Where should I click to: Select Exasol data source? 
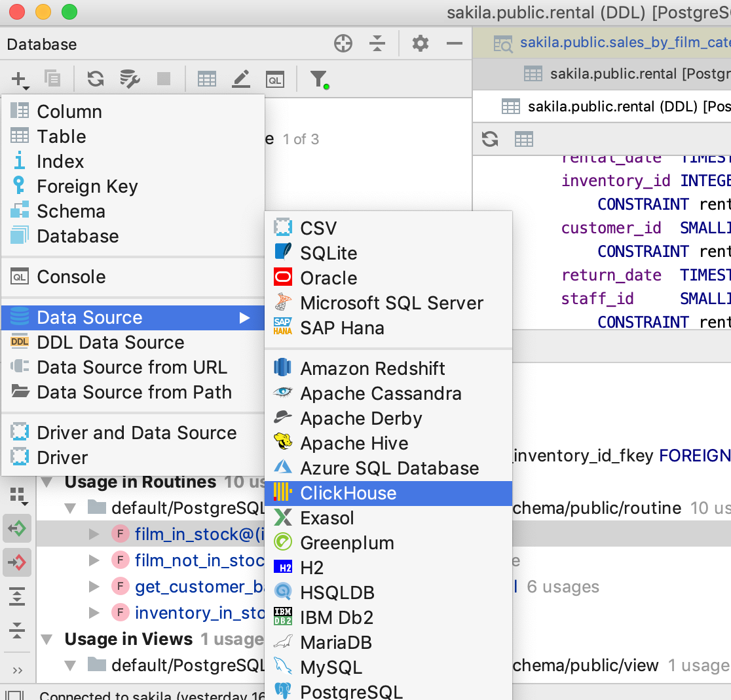tap(388, 518)
